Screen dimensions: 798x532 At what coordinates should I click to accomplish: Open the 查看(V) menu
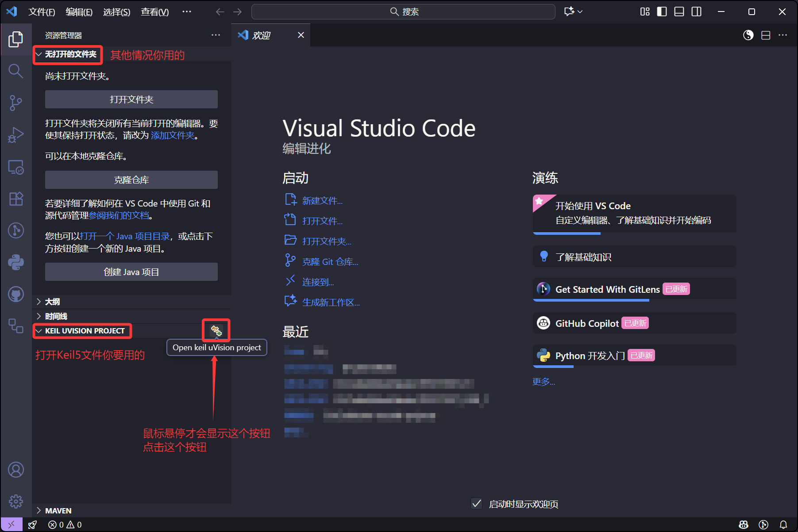(154, 12)
